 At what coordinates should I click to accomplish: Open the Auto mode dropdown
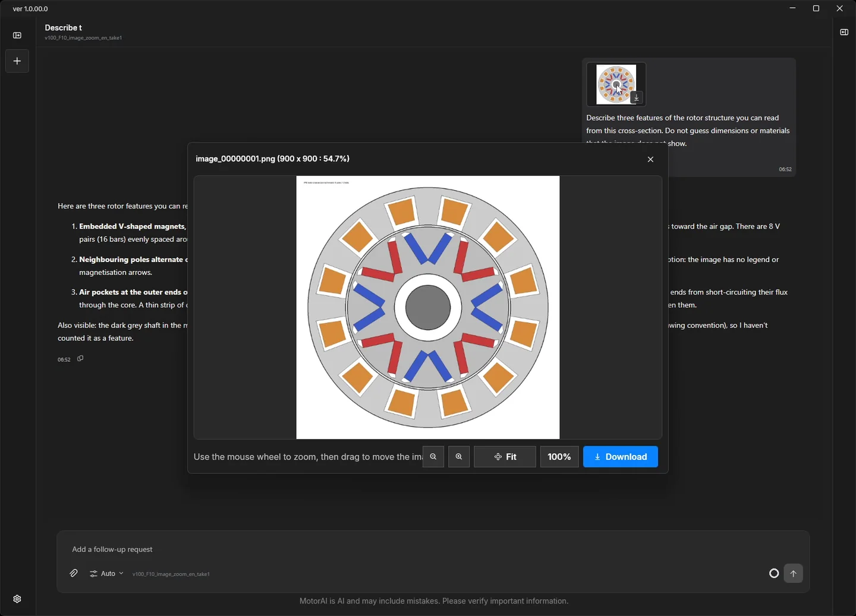[x=106, y=573]
